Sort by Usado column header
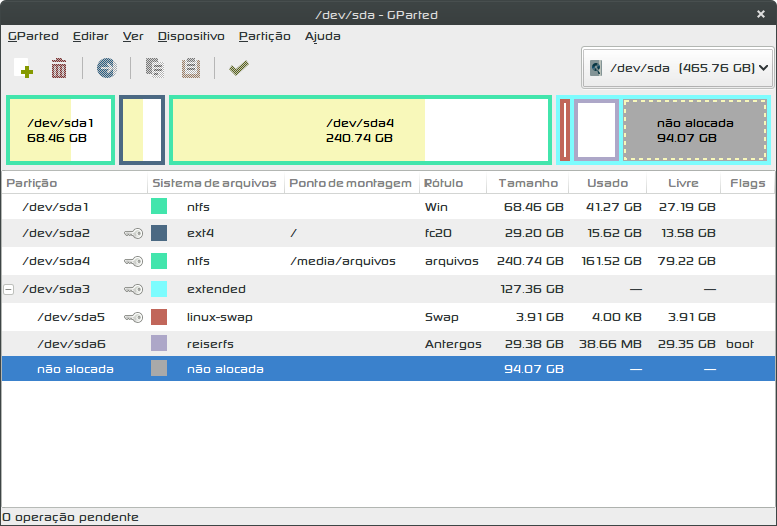 point(608,183)
